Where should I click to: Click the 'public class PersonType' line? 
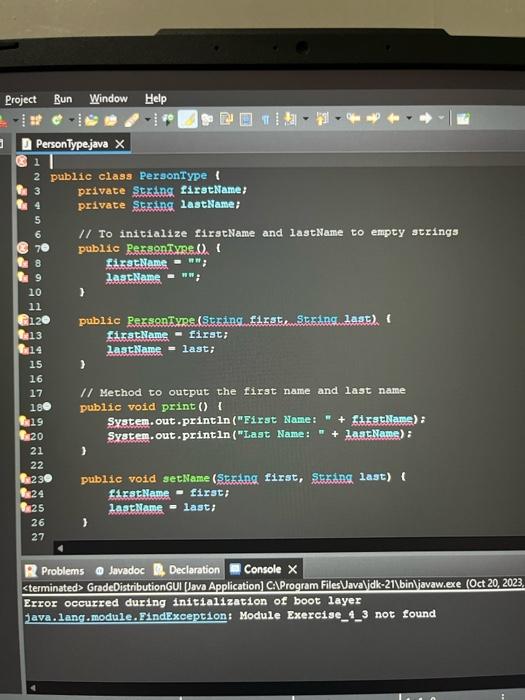pyautogui.click(x=135, y=176)
